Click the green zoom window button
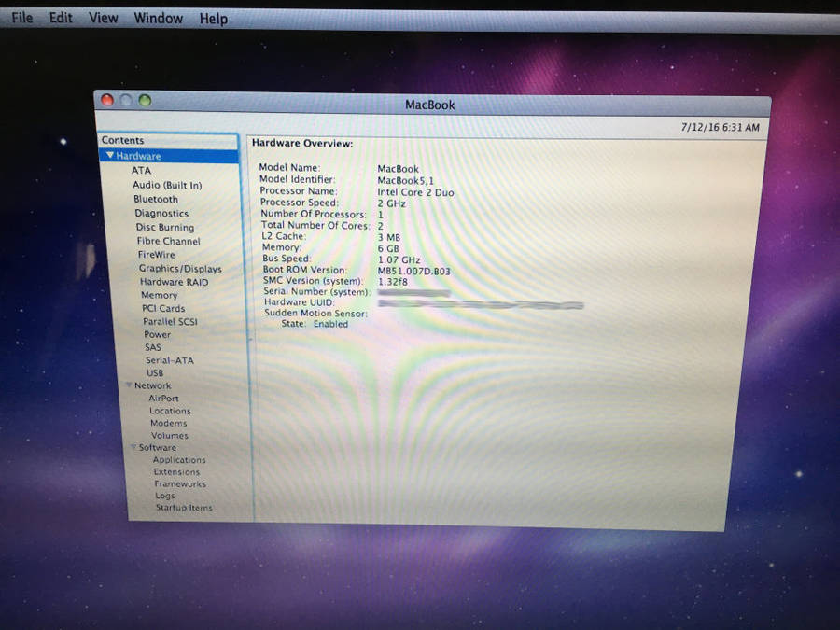This screenshot has height=630, width=840. (x=144, y=101)
